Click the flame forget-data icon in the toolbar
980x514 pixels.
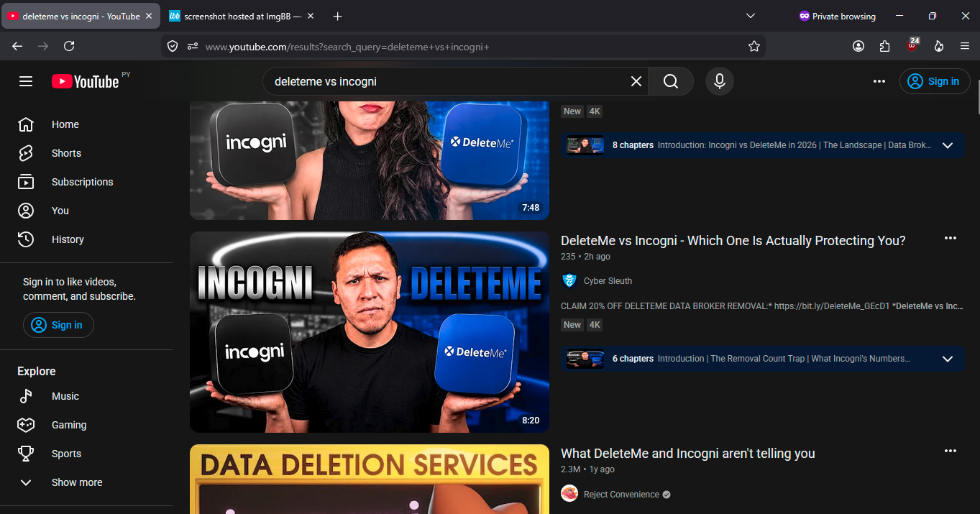[x=938, y=46]
